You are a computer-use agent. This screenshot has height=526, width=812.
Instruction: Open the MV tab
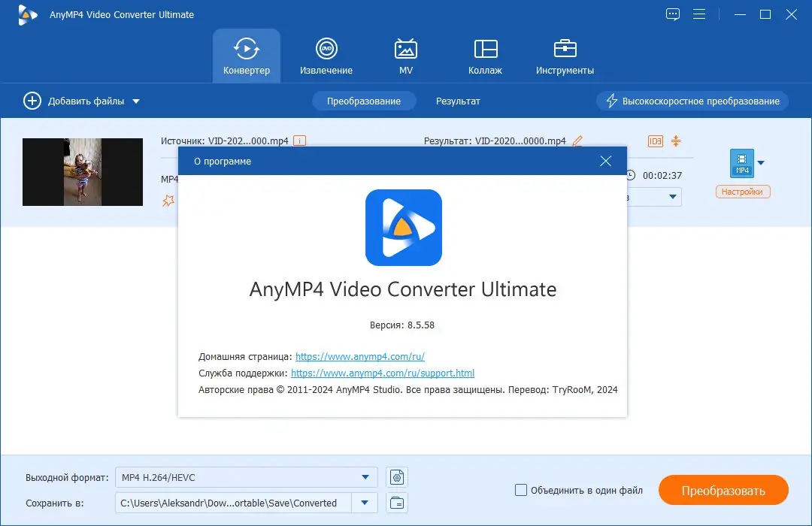tap(406, 56)
